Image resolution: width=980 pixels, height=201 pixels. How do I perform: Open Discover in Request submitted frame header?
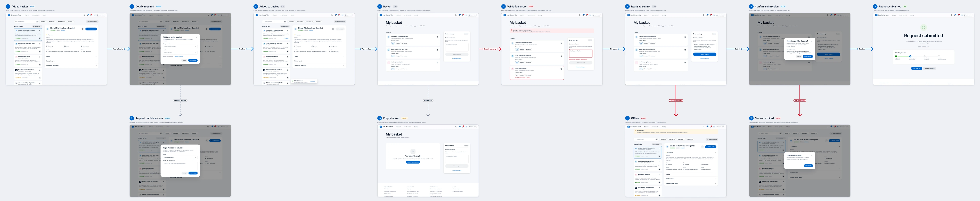[894, 15]
